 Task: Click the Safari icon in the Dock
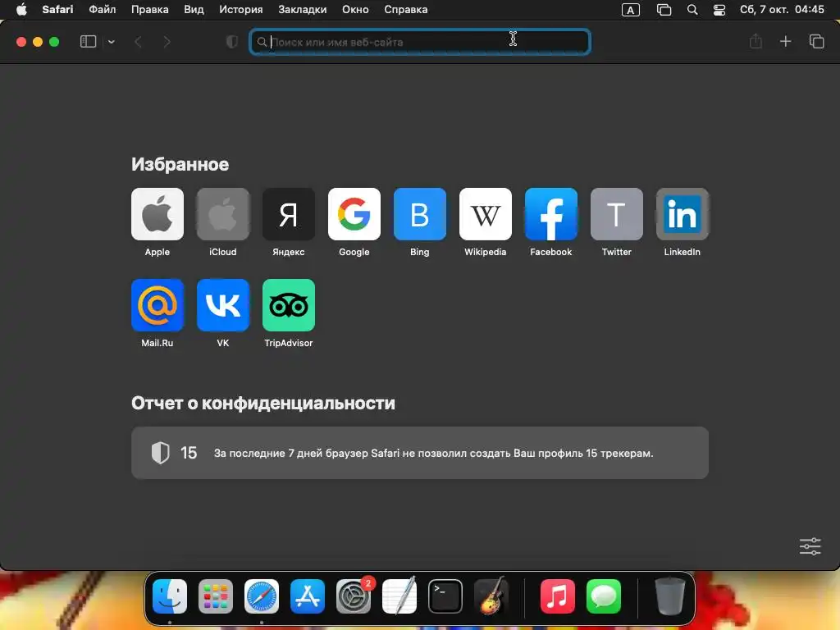(262, 596)
